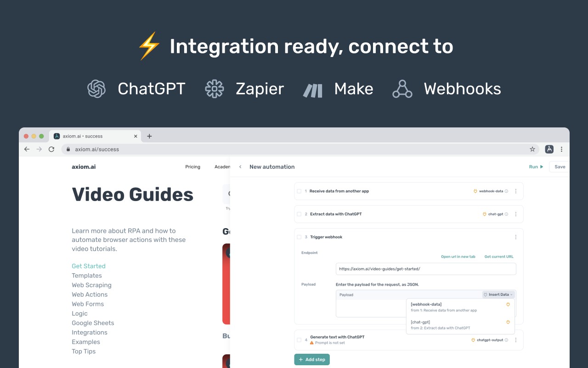The width and height of the screenshot is (588, 368).
Task: Select Web Scraping in the guides sidebar
Action: 91,285
